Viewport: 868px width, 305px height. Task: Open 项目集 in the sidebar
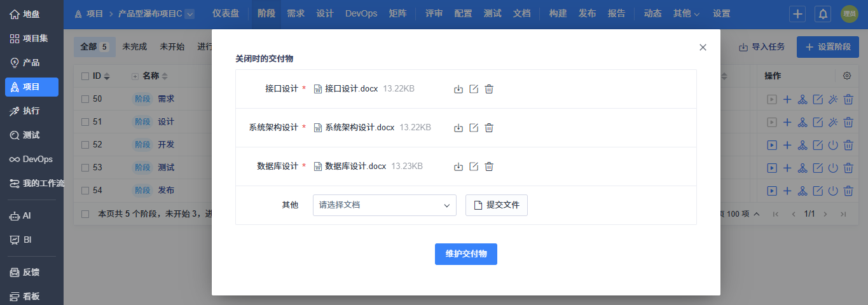tap(32, 39)
